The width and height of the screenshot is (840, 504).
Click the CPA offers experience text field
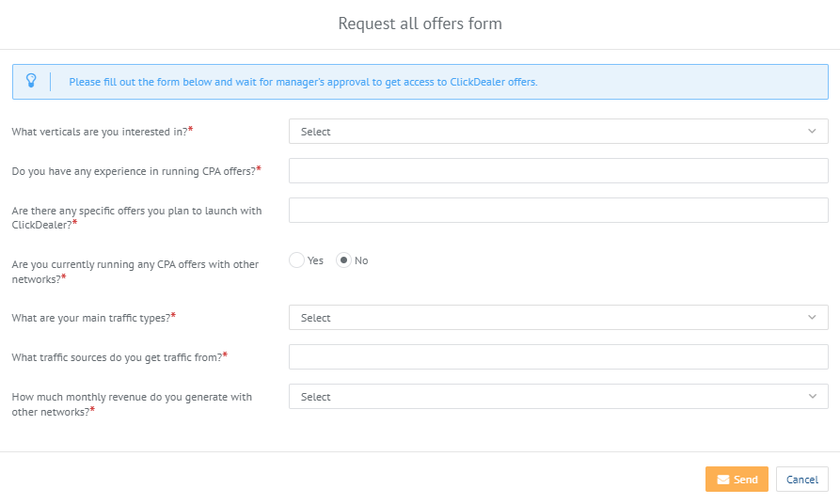558,171
